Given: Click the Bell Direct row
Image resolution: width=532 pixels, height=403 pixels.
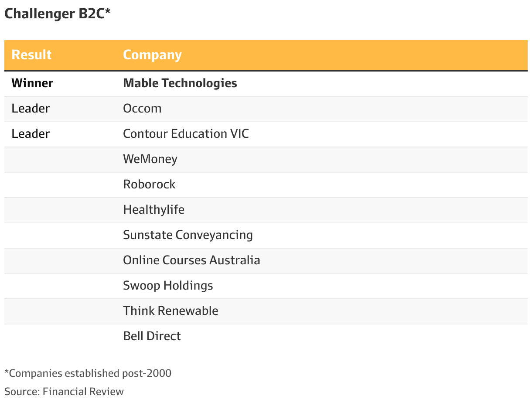Looking at the screenshot, I should click(266, 336).
